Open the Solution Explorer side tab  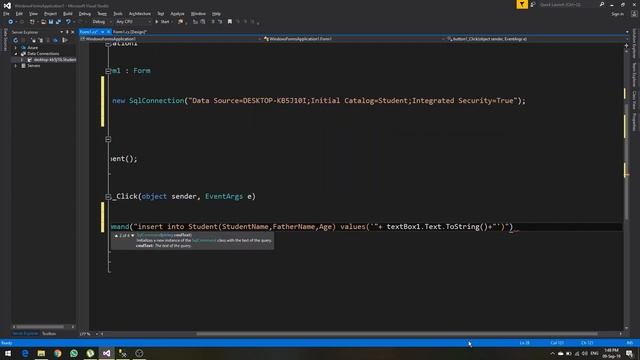634,44
